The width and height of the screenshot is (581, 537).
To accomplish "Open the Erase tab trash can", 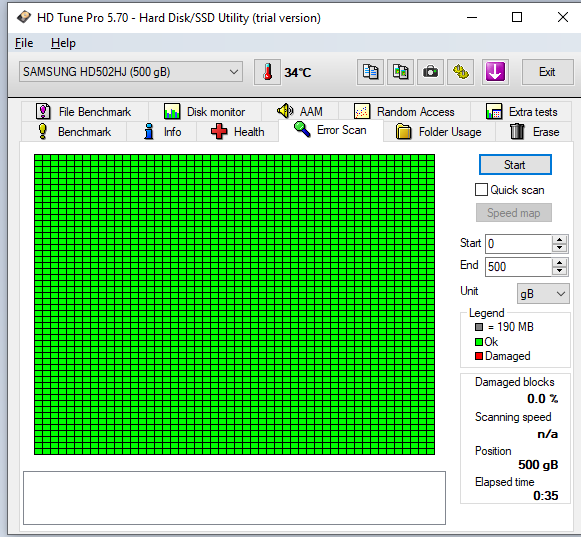I will pos(534,132).
